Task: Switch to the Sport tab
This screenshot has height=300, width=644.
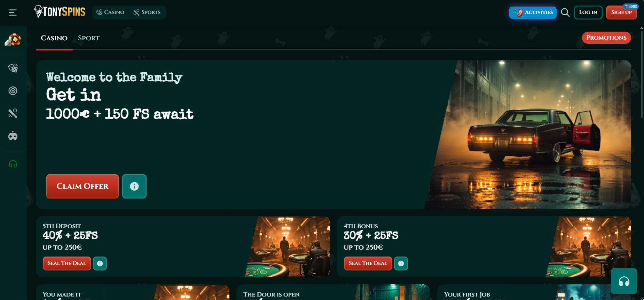Action: pyautogui.click(x=89, y=38)
